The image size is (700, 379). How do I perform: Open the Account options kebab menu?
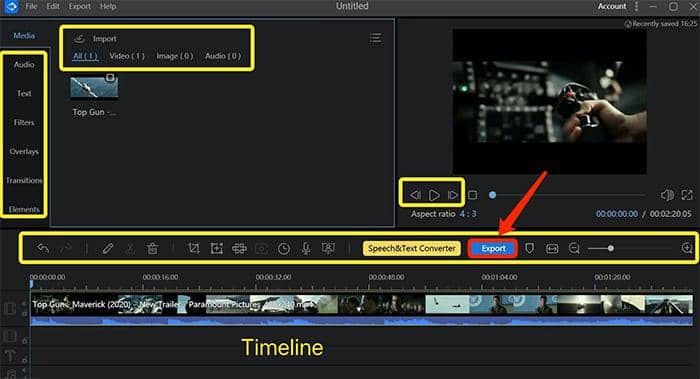[636, 6]
